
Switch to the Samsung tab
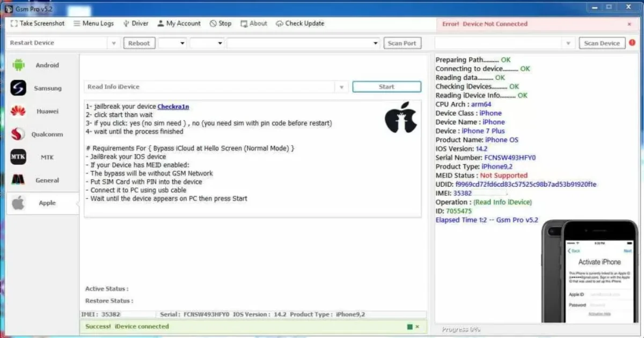[x=48, y=88]
